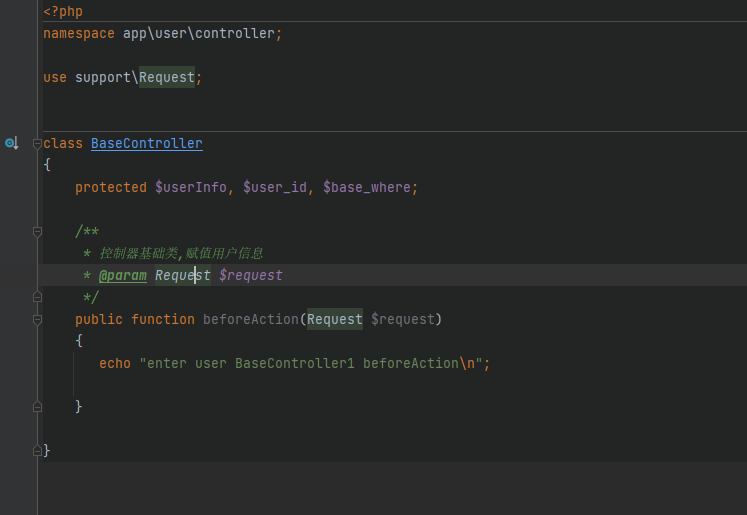Screen dimensions: 747x515
Task: Click Request type in the @param line
Action: click(183, 275)
